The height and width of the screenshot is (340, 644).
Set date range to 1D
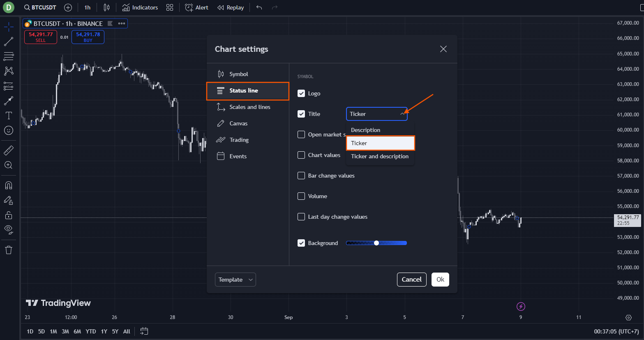pos(30,331)
